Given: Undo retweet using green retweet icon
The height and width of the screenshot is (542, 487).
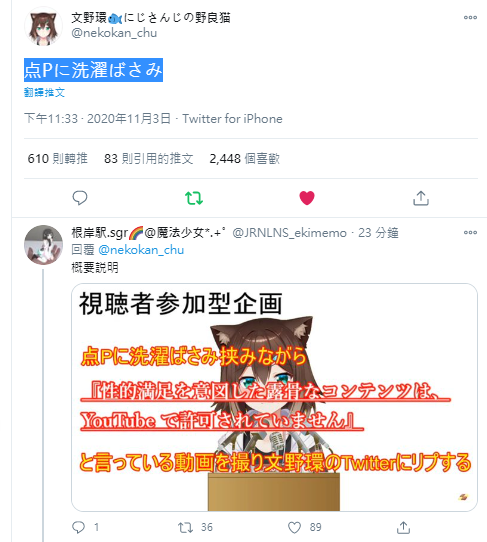Looking at the screenshot, I should (194, 198).
